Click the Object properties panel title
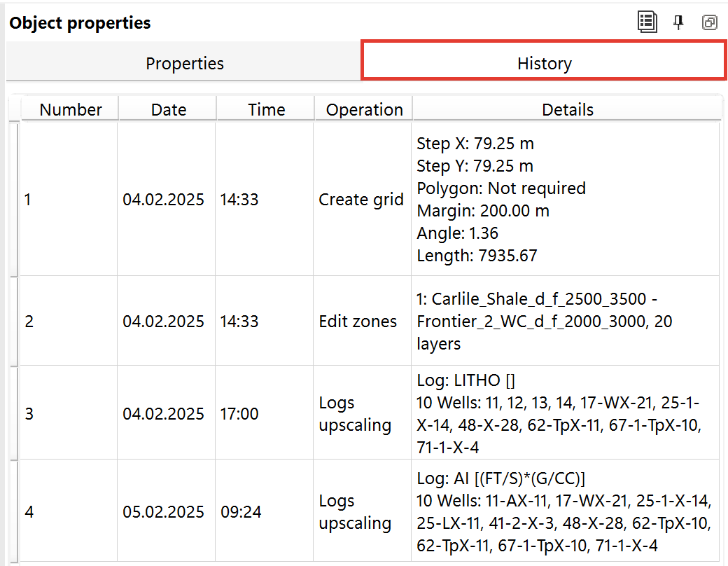The height and width of the screenshot is (566, 728). pos(79,22)
